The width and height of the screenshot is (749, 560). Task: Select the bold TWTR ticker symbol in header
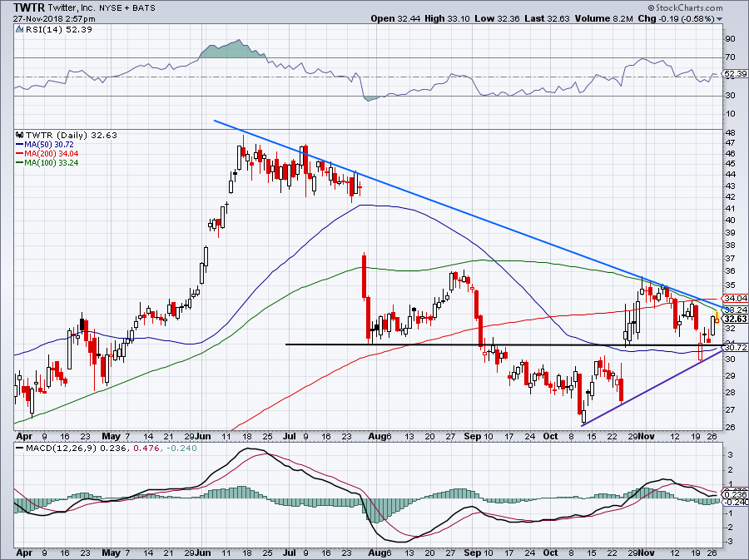[x=28, y=7]
